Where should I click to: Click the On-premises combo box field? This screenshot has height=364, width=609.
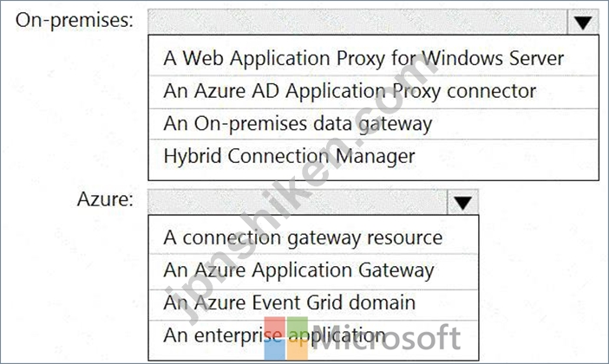[x=357, y=23]
